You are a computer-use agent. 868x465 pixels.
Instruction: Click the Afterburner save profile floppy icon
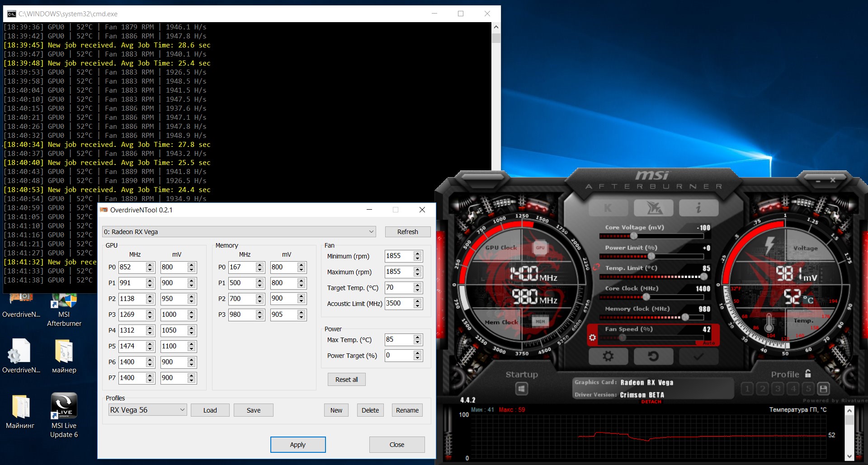tap(824, 389)
